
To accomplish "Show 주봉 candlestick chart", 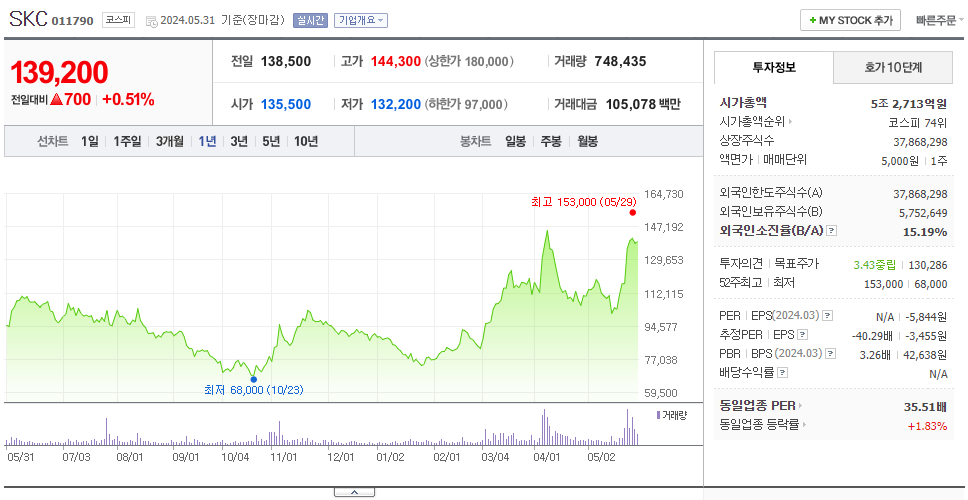I will pyautogui.click(x=551, y=141).
